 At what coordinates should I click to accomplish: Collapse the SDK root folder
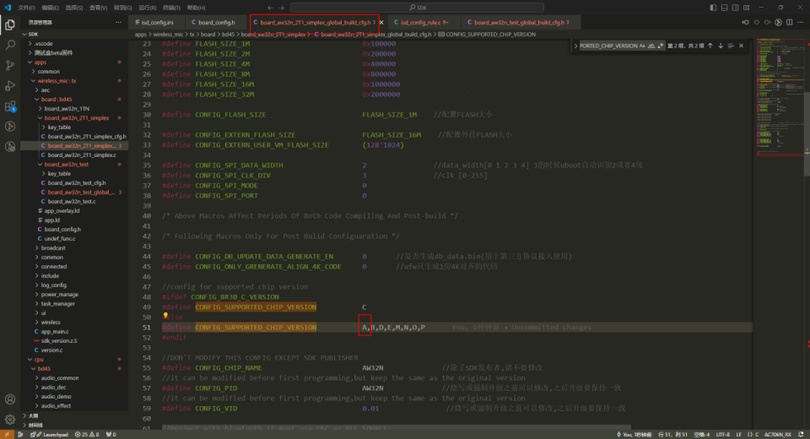24,34
